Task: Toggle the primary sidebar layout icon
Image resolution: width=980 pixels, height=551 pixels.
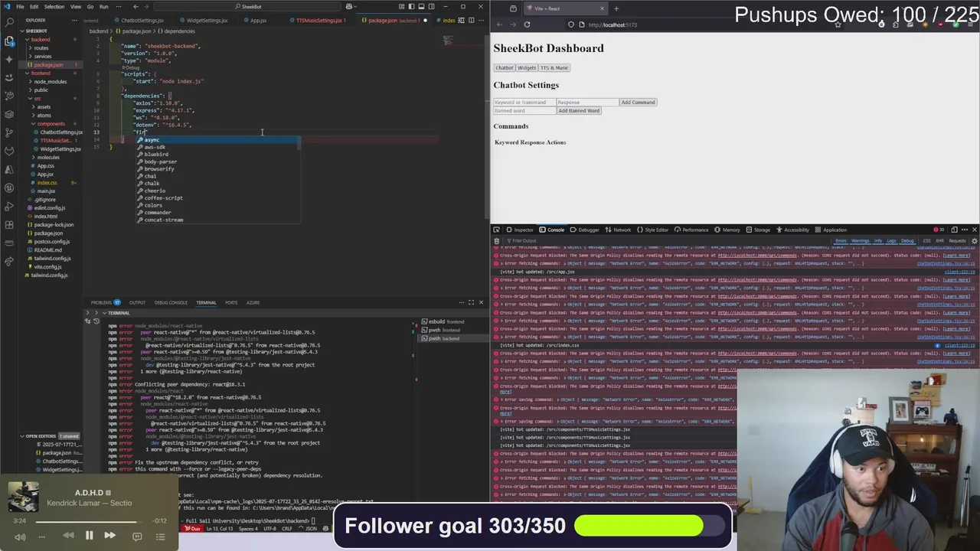Action: point(411,7)
